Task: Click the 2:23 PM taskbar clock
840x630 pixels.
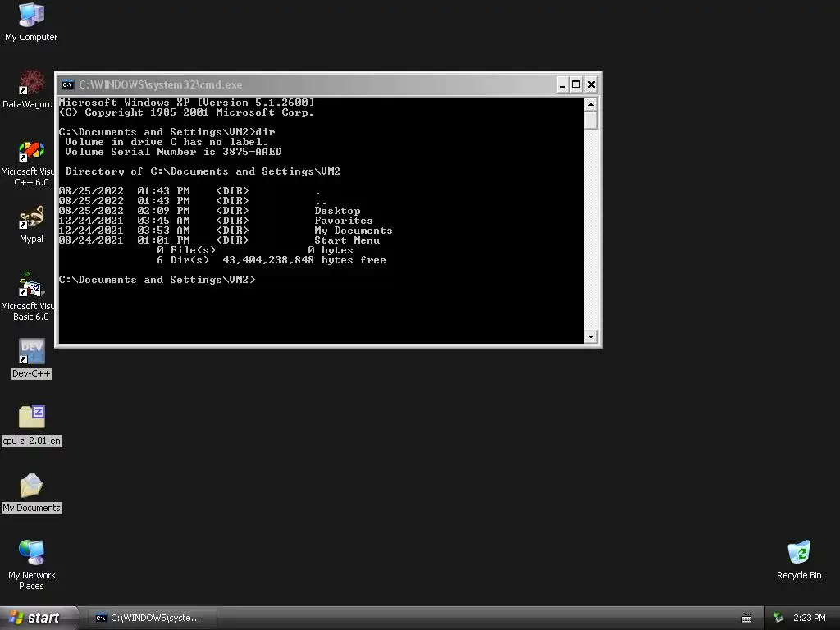Action: coord(809,618)
